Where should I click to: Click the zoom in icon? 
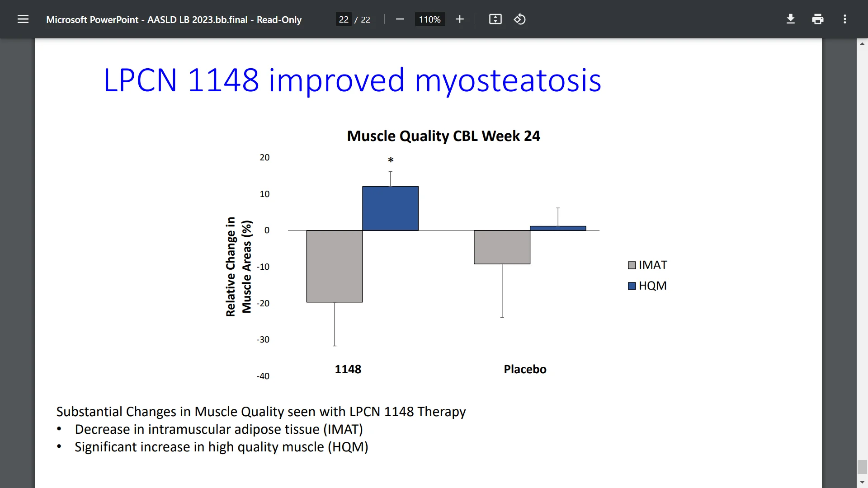[459, 19]
